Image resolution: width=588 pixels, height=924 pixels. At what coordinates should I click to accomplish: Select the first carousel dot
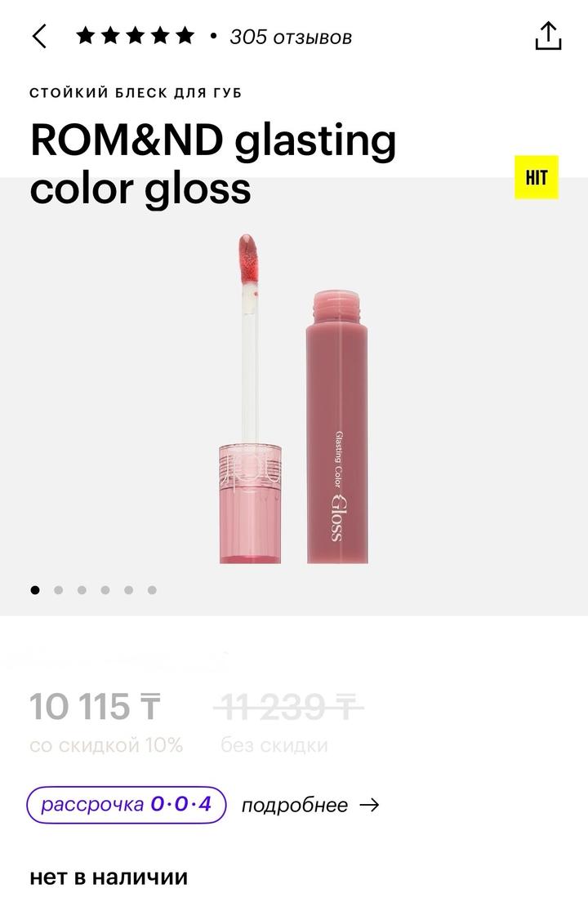(35, 590)
